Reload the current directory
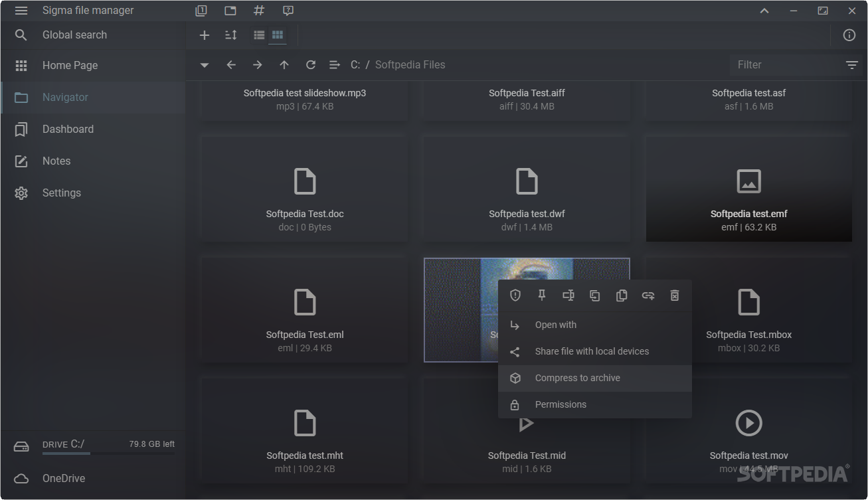The width and height of the screenshot is (868, 500). click(x=311, y=65)
